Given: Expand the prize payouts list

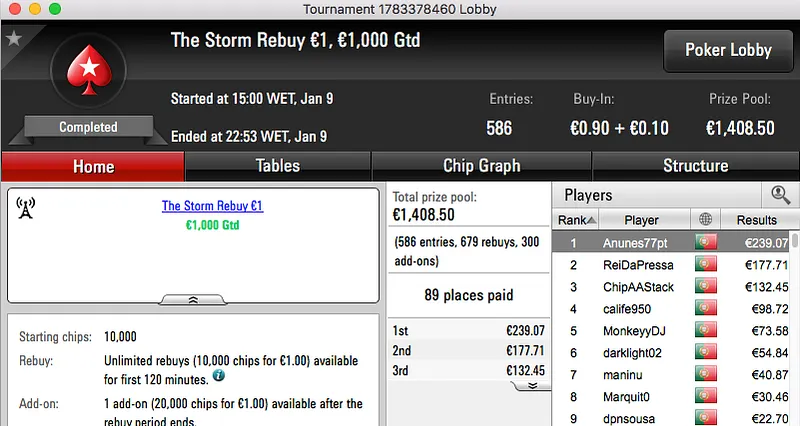Looking at the screenshot, I should click(533, 385).
